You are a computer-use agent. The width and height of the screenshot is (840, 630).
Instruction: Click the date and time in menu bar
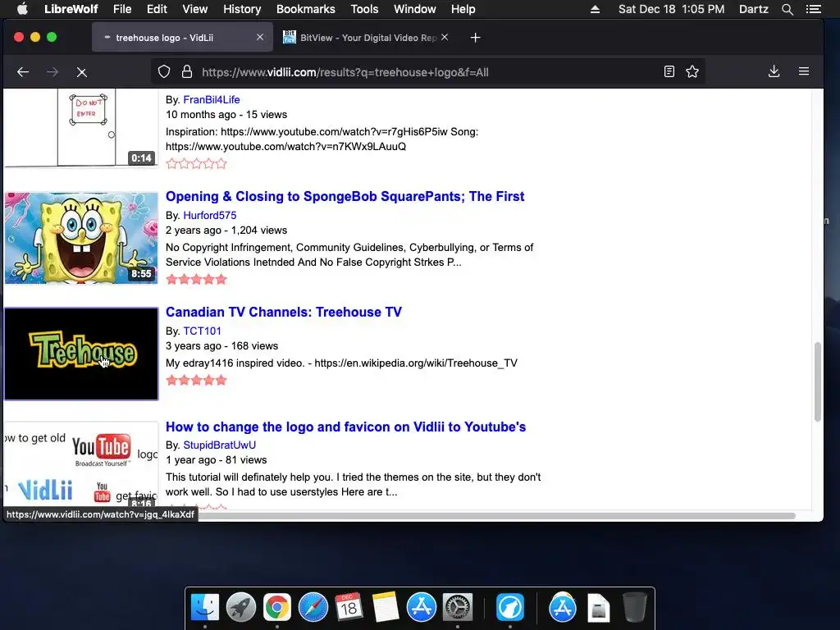click(671, 9)
